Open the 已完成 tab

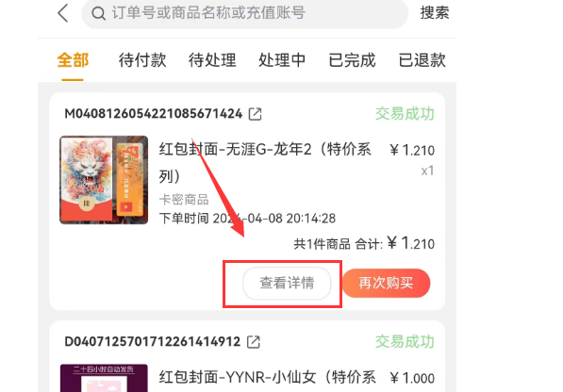[x=353, y=60]
